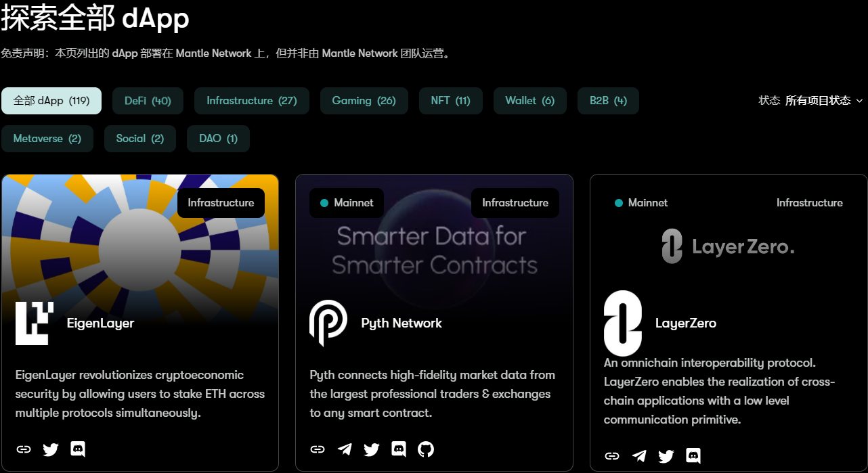Image resolution: width=868 pixels, height=473 pixels.
Task: Click the 全部 dApp (119) button
Action: [x=51, y=100]
